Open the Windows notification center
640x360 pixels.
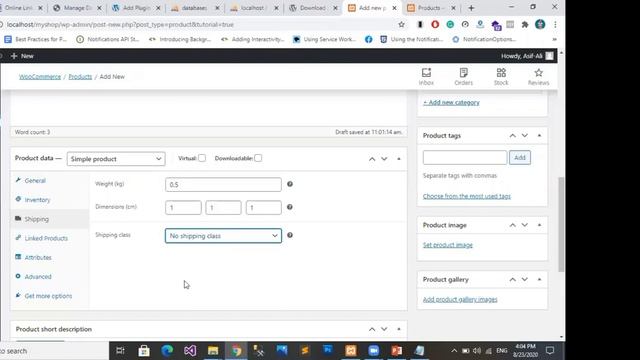tap(550, 351)
